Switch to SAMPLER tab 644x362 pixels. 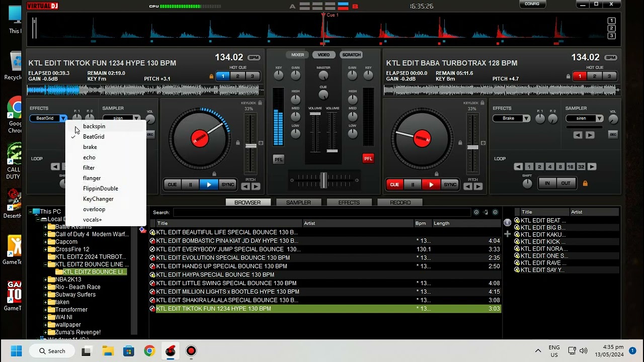point(298,202)
